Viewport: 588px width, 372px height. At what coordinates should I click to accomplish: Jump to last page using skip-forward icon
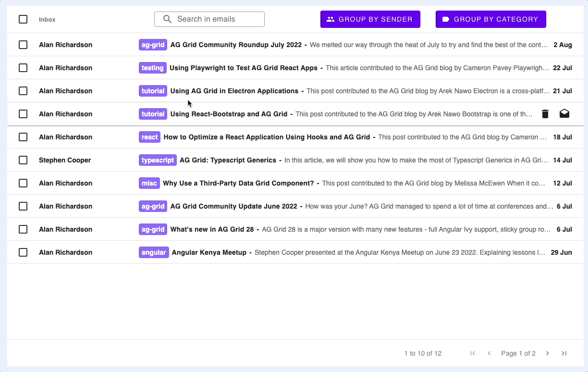coord(564,353)
